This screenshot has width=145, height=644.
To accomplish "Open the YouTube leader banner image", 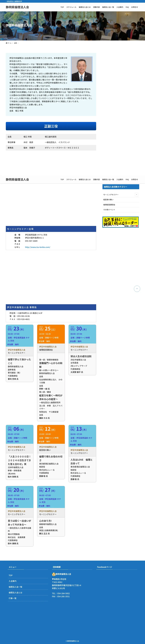I will point(121,222).
